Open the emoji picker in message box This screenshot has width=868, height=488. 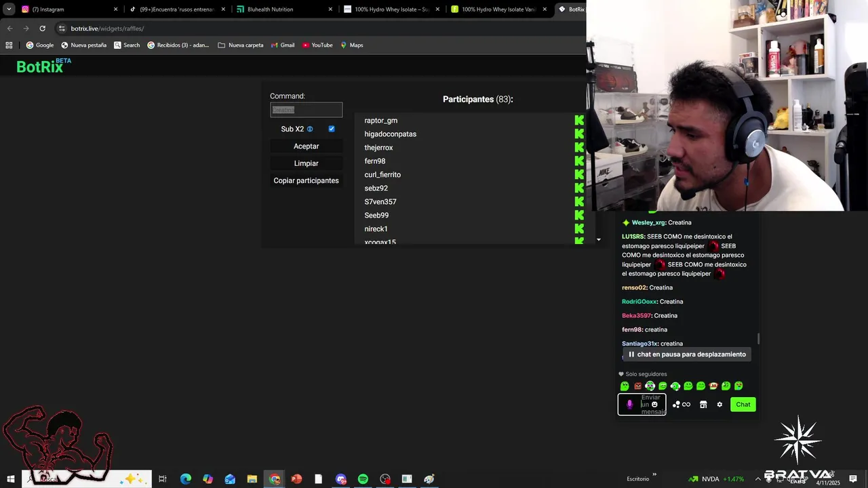pos(654,405)
